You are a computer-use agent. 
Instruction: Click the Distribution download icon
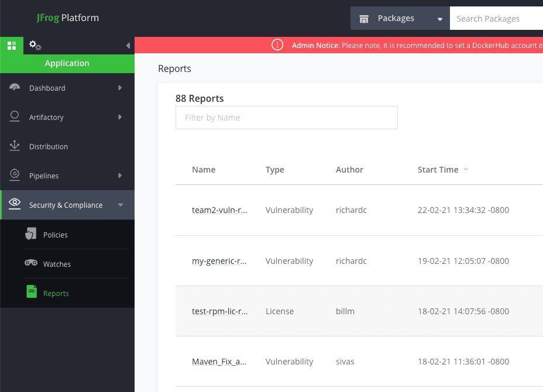point(14,146)
